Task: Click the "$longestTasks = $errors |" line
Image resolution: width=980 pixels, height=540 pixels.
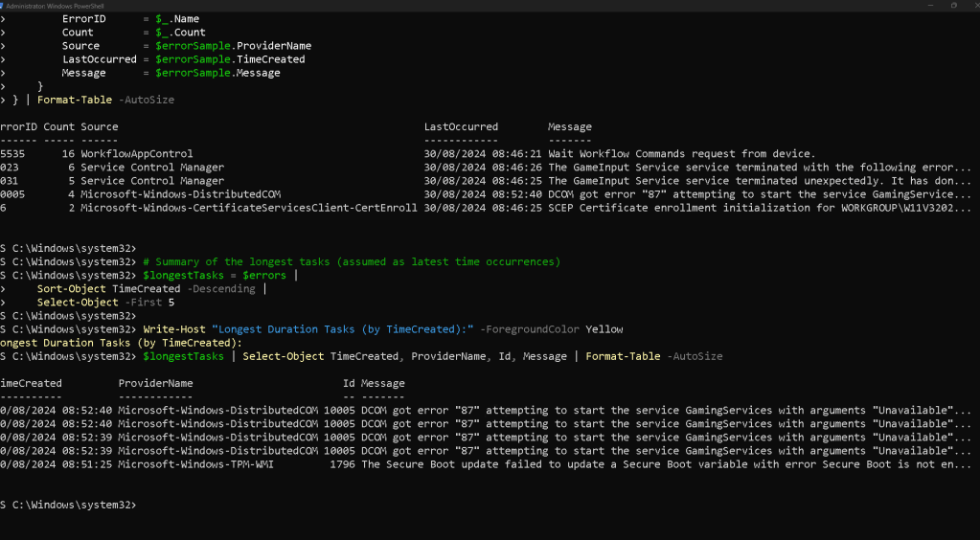Action: coord(220,276)
